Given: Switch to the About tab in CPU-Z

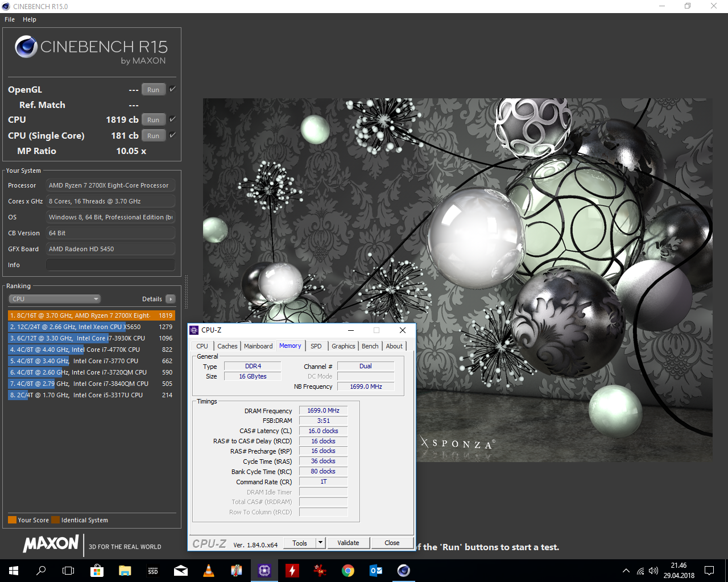Looking at the screenshot, I should (x=394, y=346).
